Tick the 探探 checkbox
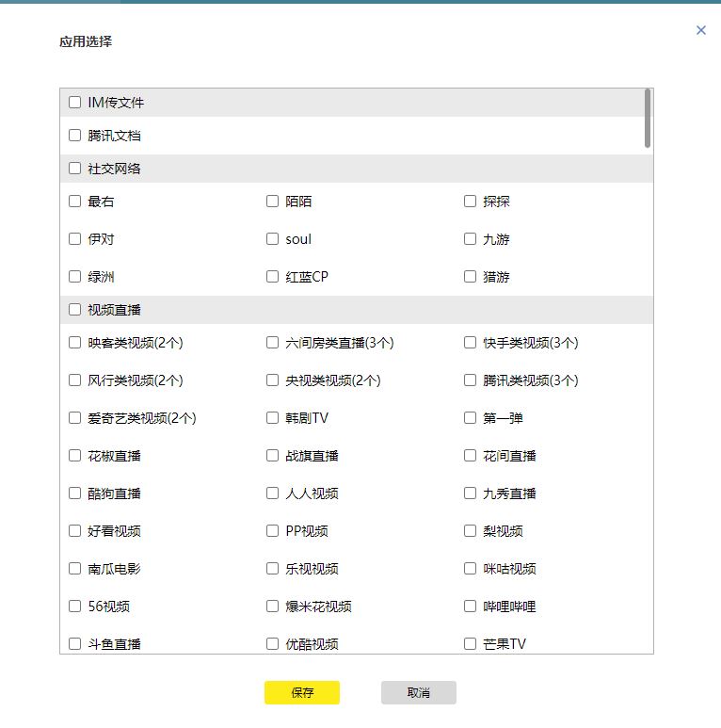 [470, 201]
